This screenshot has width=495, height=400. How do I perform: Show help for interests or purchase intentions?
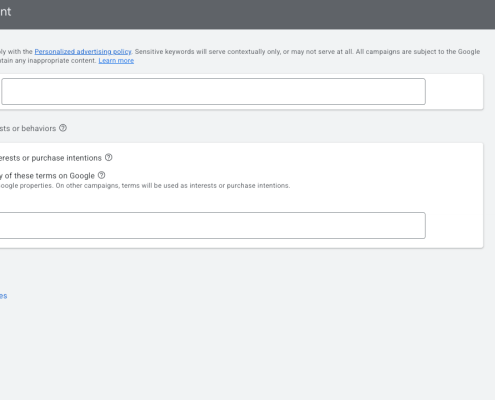click(x=109, y=157)
